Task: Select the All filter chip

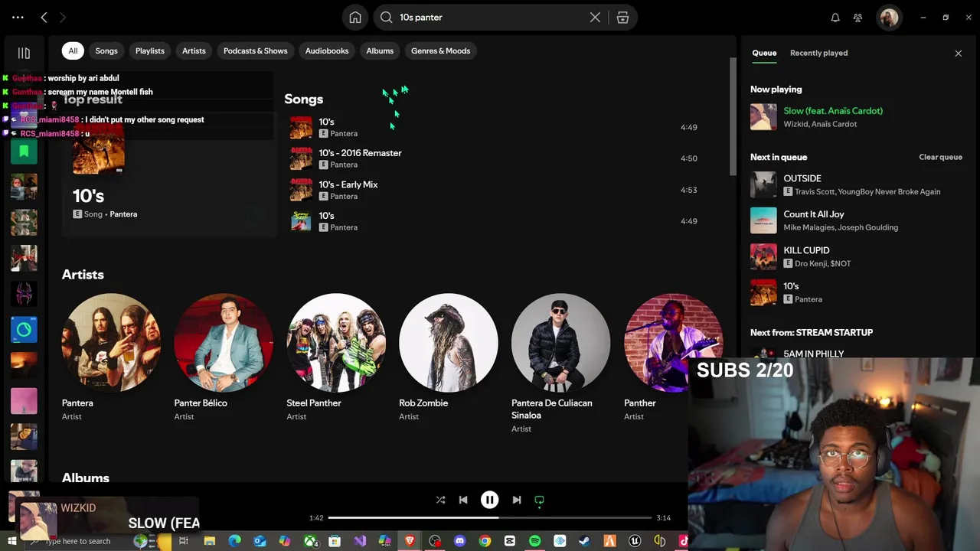Action: [x=73, y=51]
